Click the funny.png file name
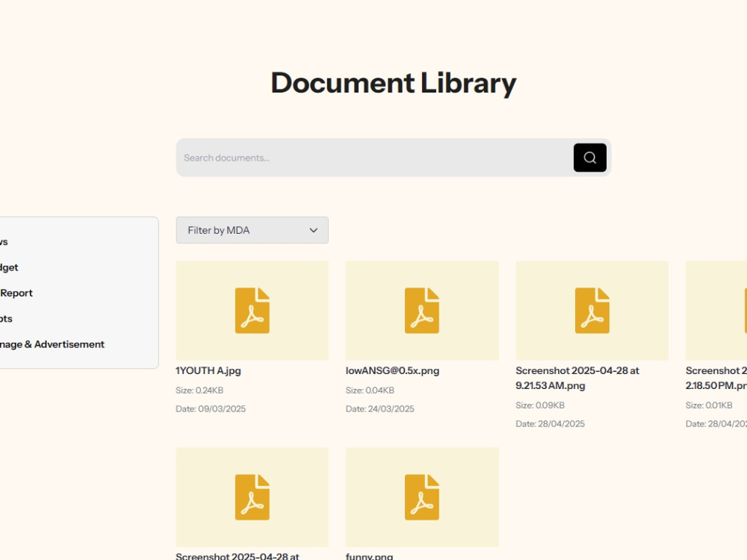 (369, 556)
